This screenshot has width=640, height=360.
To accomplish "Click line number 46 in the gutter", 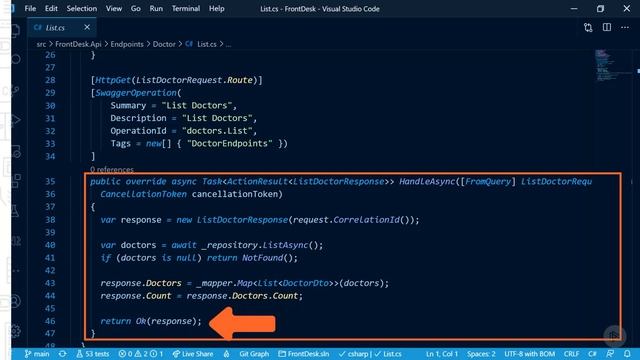I will (x=50, y=321).
